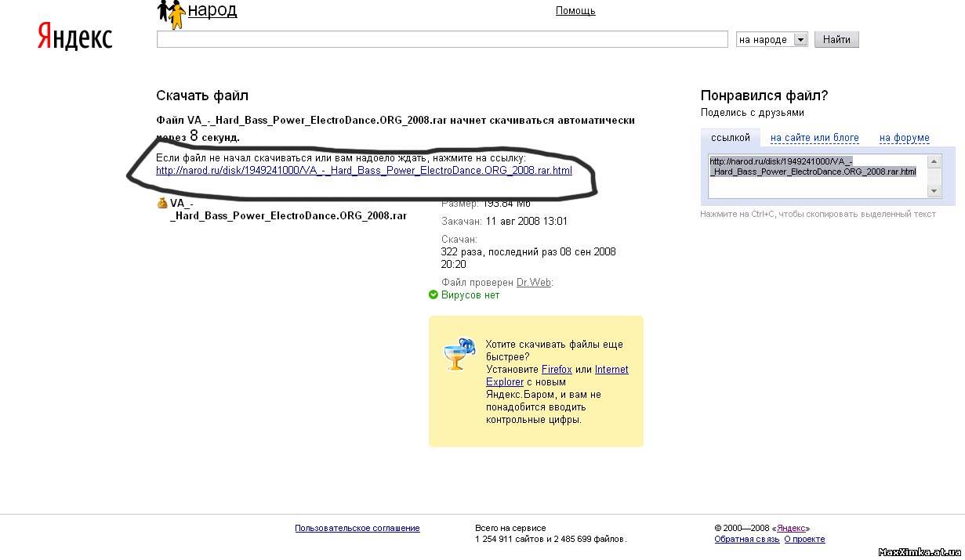Screen dimensions: 965x560
Task: Click the 'Нажмите на Ctrl+C' hint text
Action: pyautogui.click(x=818, y=214)
